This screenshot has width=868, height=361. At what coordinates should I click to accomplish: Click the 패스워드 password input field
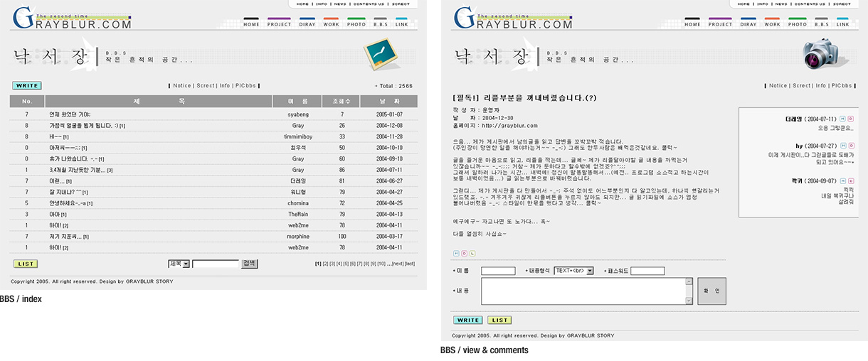click(647, 271)
